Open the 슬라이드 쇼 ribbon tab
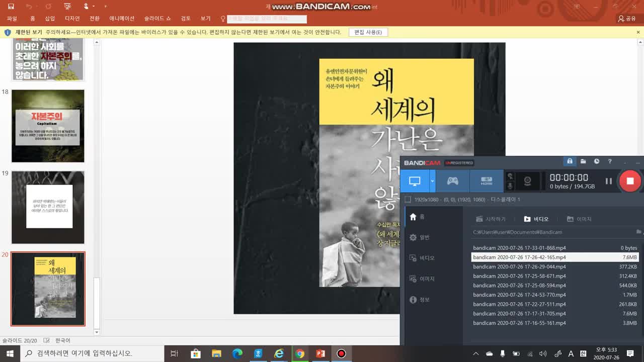The image size is (644, 362). (157, 19)
